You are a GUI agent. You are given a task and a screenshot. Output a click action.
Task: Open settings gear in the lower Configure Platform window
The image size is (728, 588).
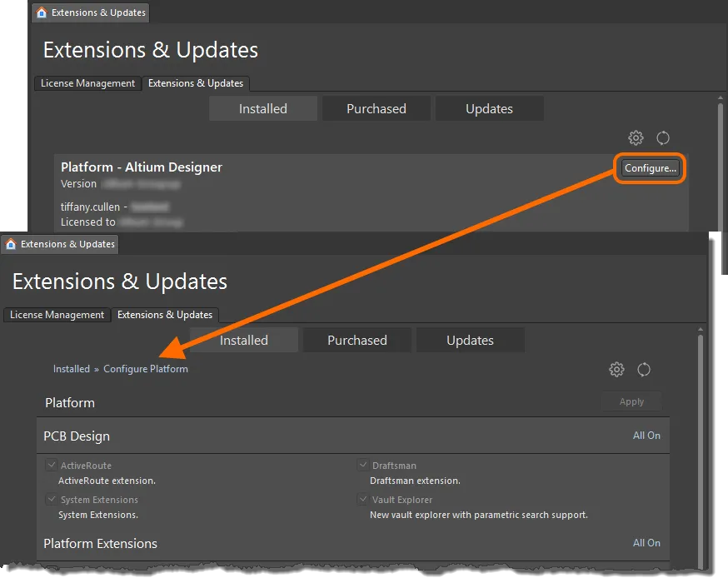(x=616, y=370)
